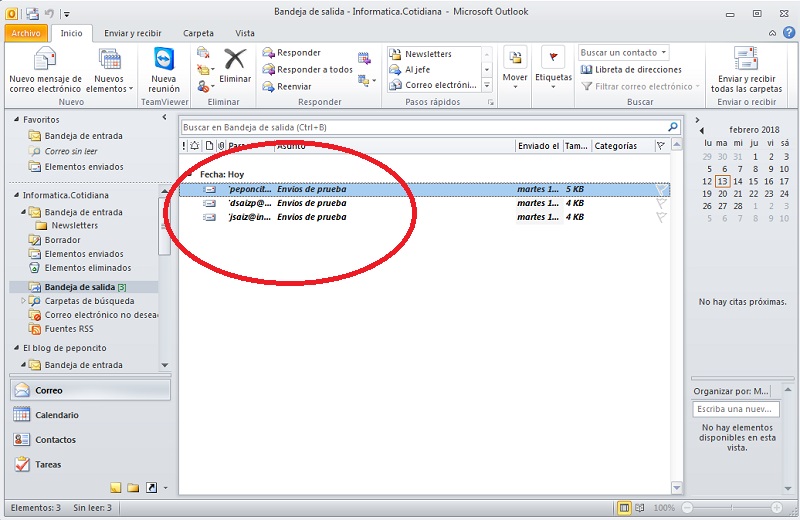Select the message to dsaizp@...

click(424, 203)
